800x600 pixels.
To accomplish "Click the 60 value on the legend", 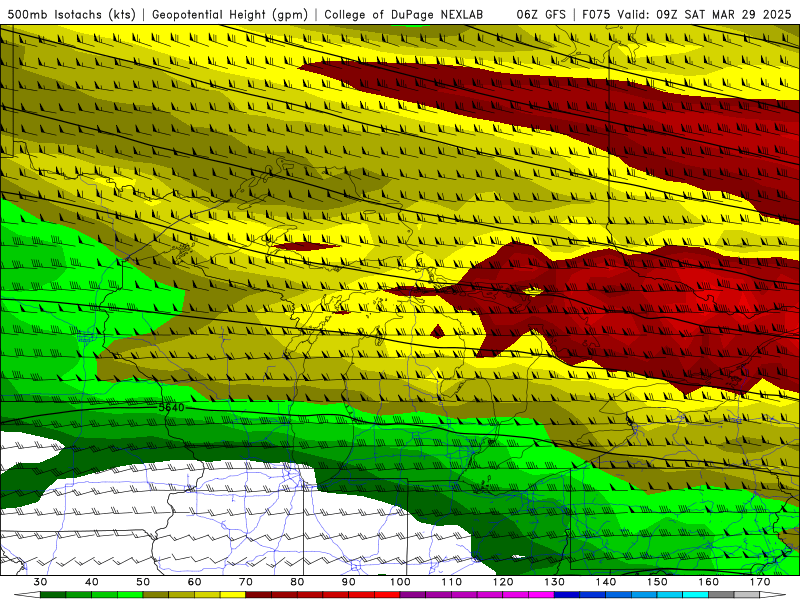I will (x=194, y=582).
